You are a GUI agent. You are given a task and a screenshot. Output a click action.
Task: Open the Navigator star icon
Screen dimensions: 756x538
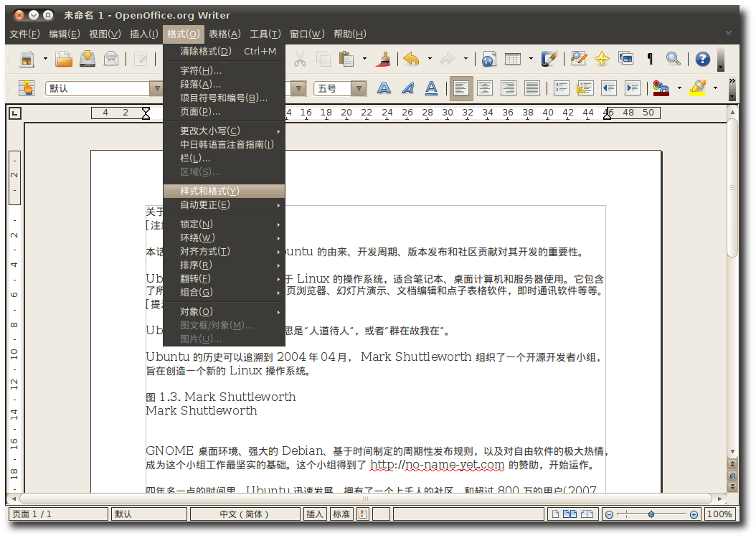tap(603, 59)
